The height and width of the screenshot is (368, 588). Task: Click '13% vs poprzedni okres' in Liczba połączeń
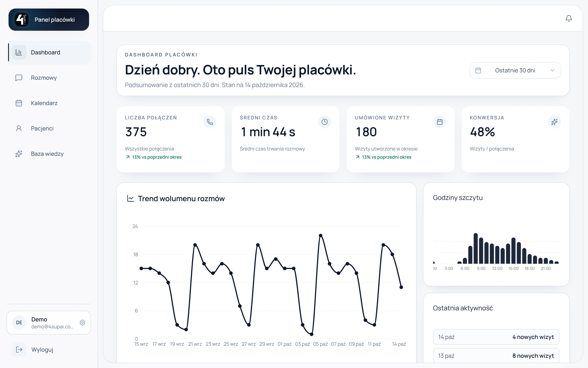tap(157, 157)
